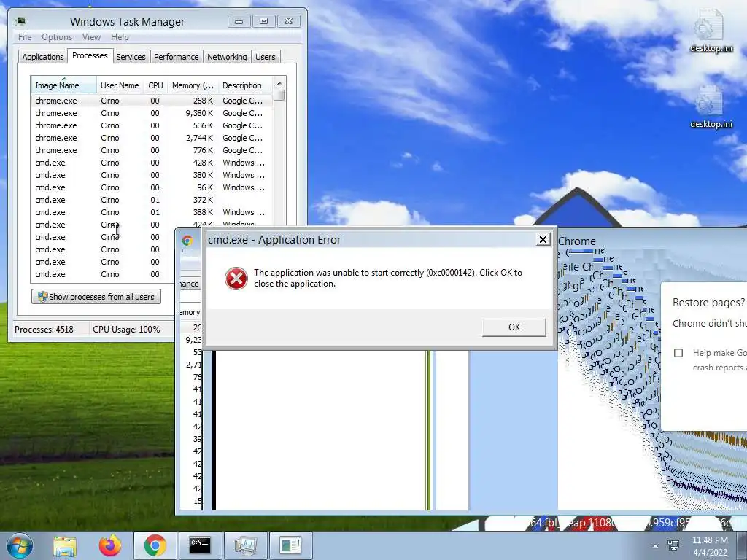This screenshot has height=560, width=747.
Task: Switch to the Applications tab
Action: pyautogui.click(x=43, y=57)
